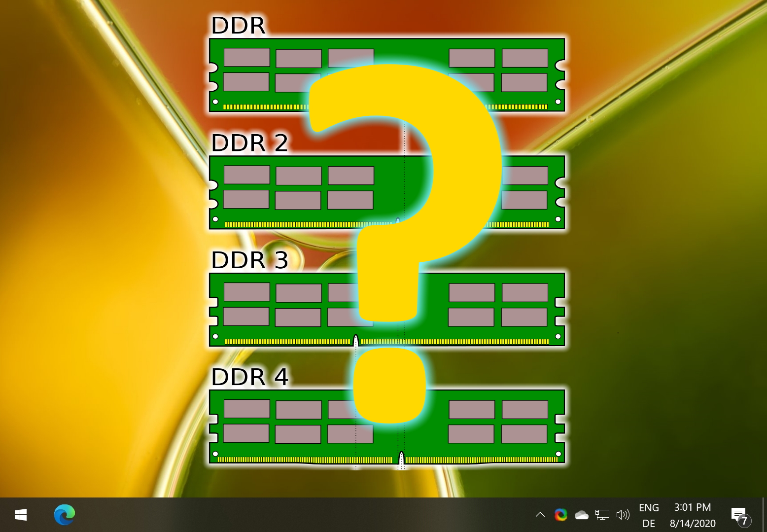Viewport: 767px width, 532px height.
Task: Launch Microsoft Edge from the taskbar
Action: click(x=64, y=515)
